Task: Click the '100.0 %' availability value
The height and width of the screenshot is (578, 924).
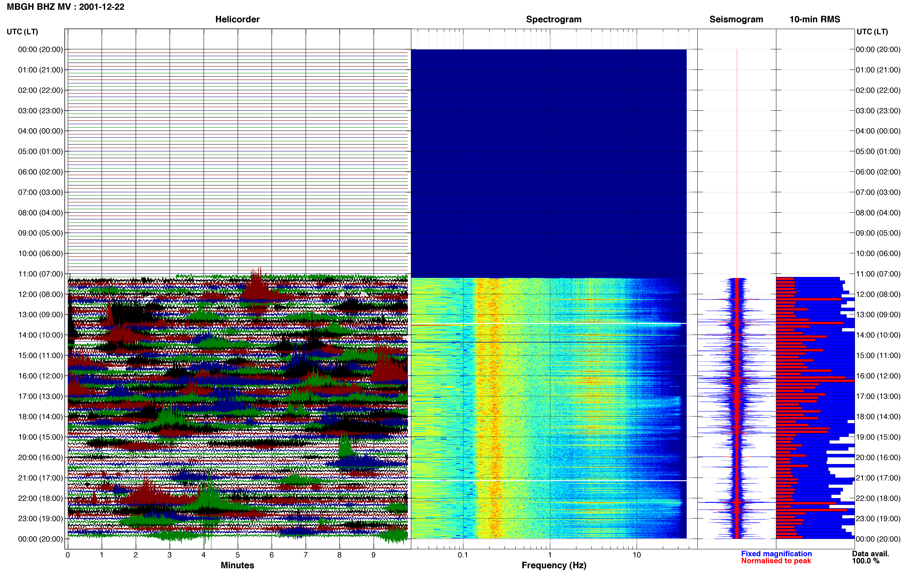Action: click(866, 561)
